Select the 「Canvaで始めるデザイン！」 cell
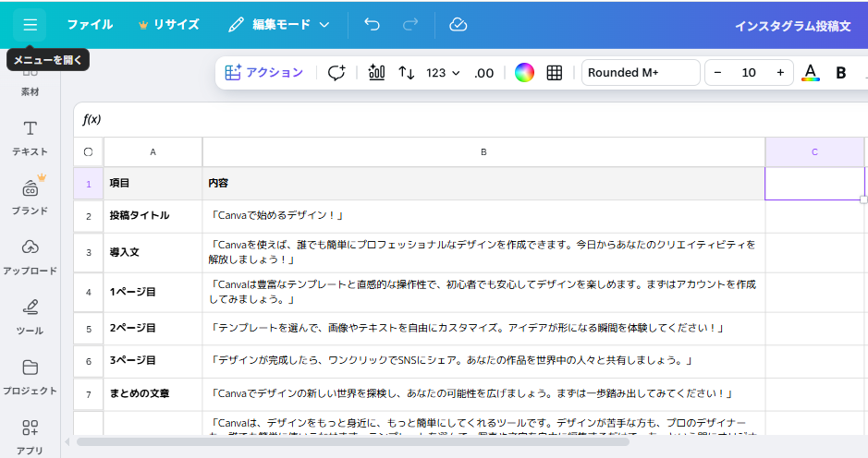This screenshot has height=458, width=868. (483, 216)
